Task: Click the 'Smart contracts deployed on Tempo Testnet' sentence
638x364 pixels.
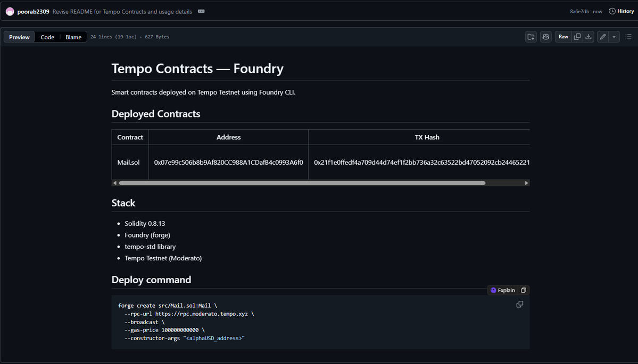Action: point(203,92)
